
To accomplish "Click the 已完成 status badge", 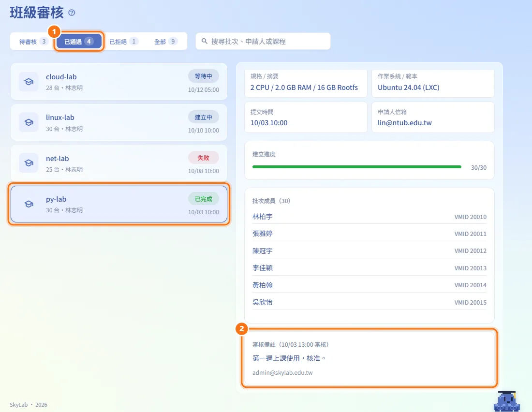I will tap(204, 199).
